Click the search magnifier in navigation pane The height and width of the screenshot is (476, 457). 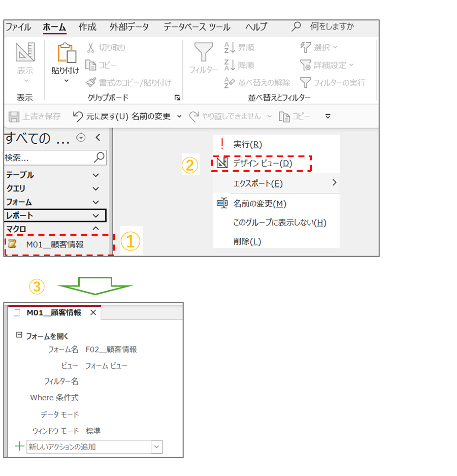coord(100,157)
